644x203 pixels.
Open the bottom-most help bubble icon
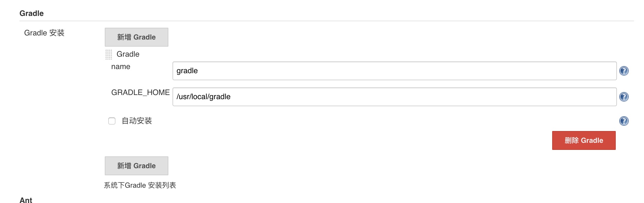point(624,121)
